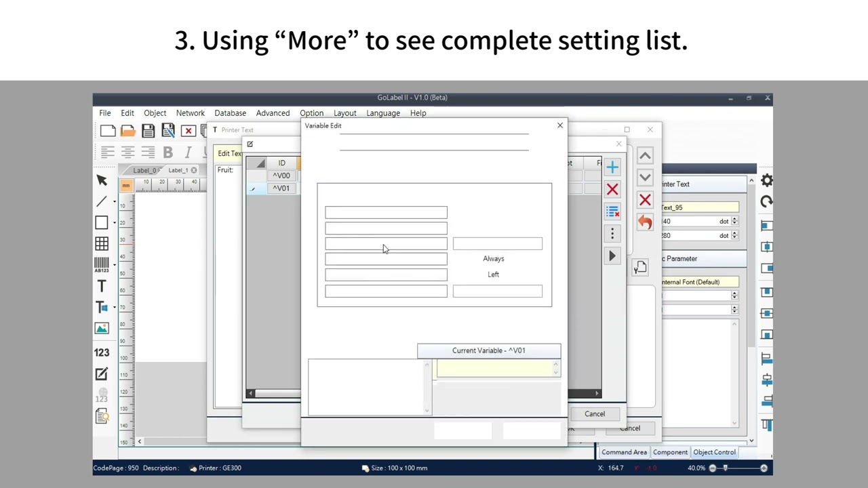Select the 123 counter tool

tap(102, 352)
